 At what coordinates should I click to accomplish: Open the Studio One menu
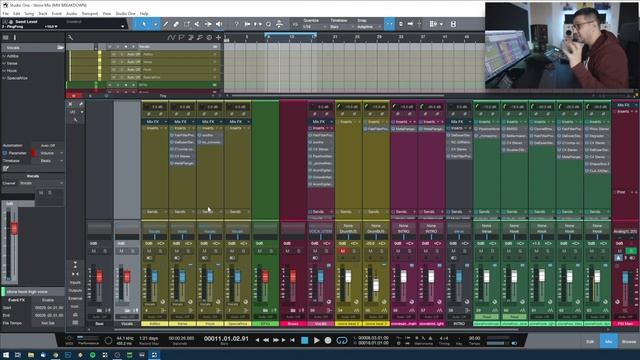pyautogui.click(x=125, y=13)
